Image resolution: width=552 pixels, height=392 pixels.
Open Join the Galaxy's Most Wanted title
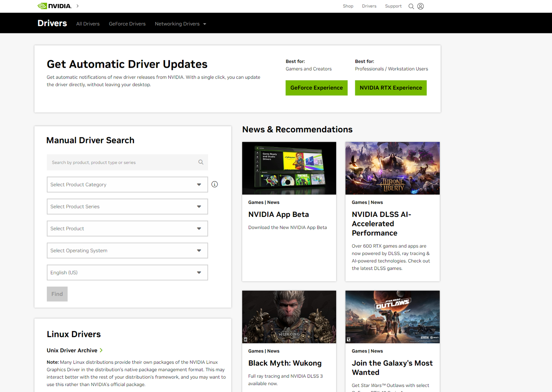[392, 368]
